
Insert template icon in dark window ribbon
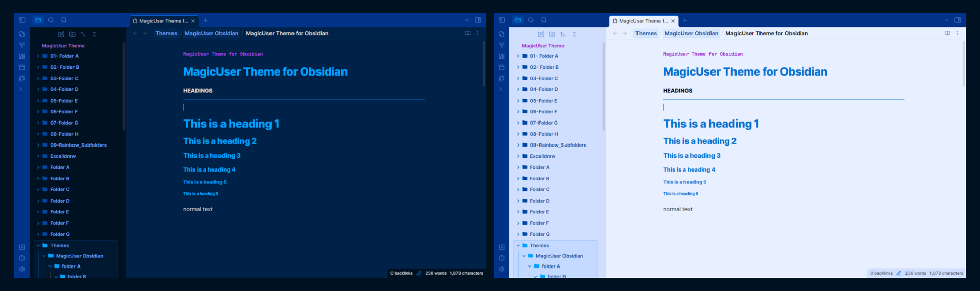(x=22, y=78)
